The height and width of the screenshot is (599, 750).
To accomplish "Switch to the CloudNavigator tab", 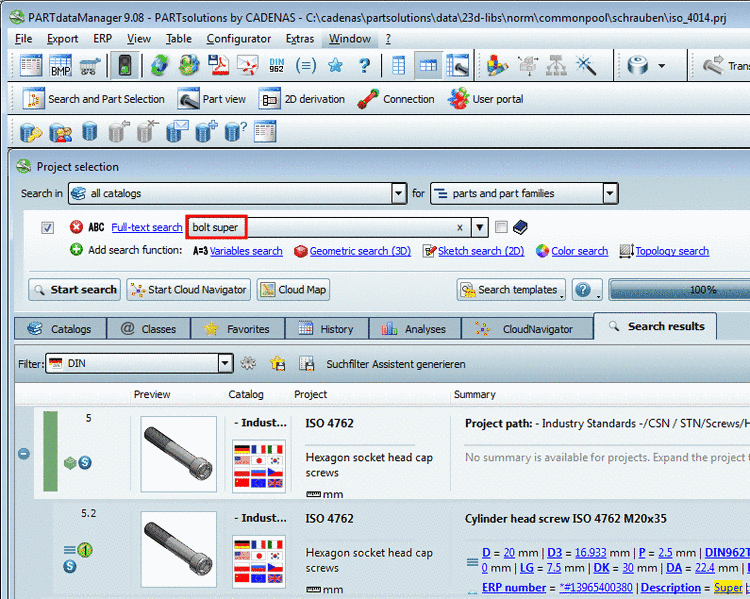I will coord(527,329).
